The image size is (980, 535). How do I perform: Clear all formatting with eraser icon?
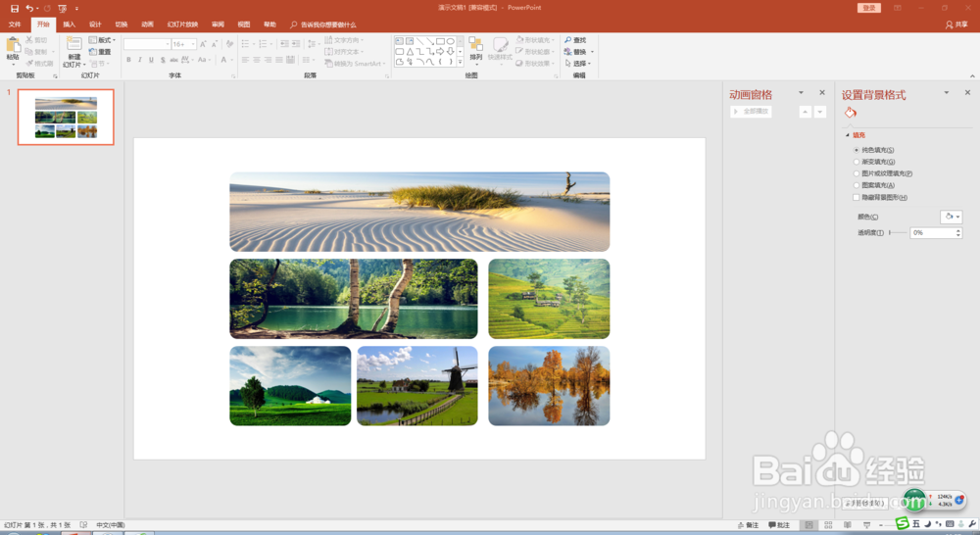click(229, 44)
